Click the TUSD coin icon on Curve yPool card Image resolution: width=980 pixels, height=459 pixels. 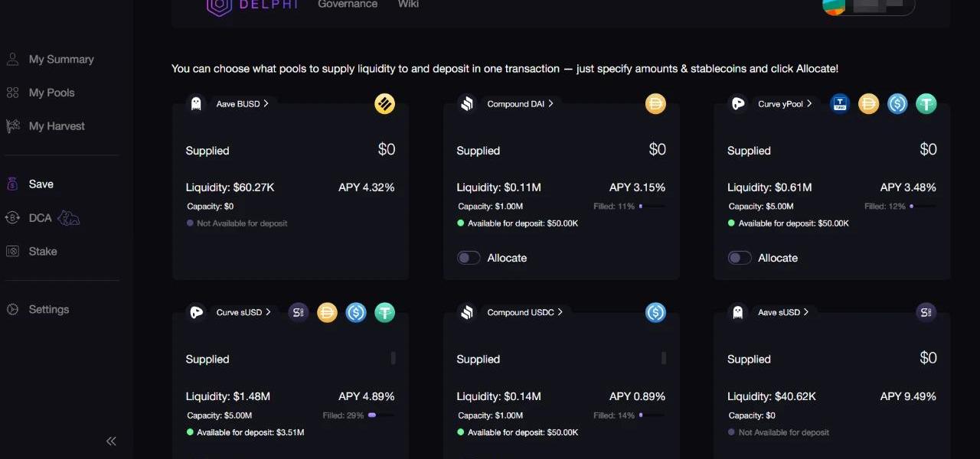tap(840, 104)
